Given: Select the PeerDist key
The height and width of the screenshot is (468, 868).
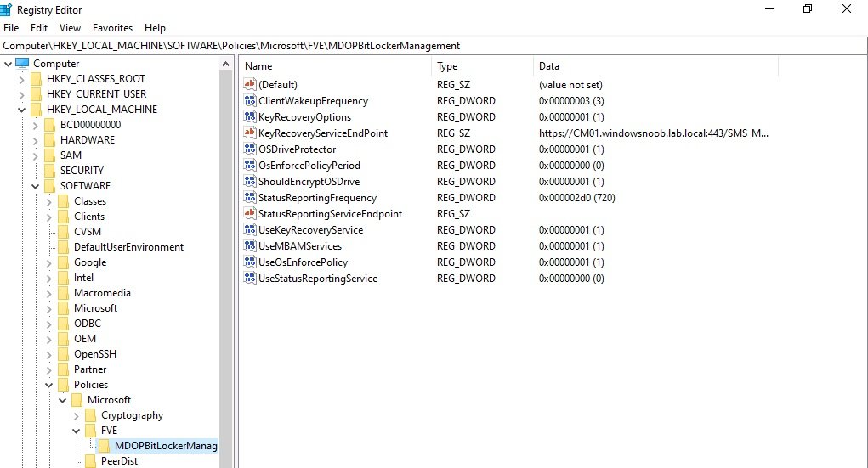Looking at the screenshot, I should [119, 461].
